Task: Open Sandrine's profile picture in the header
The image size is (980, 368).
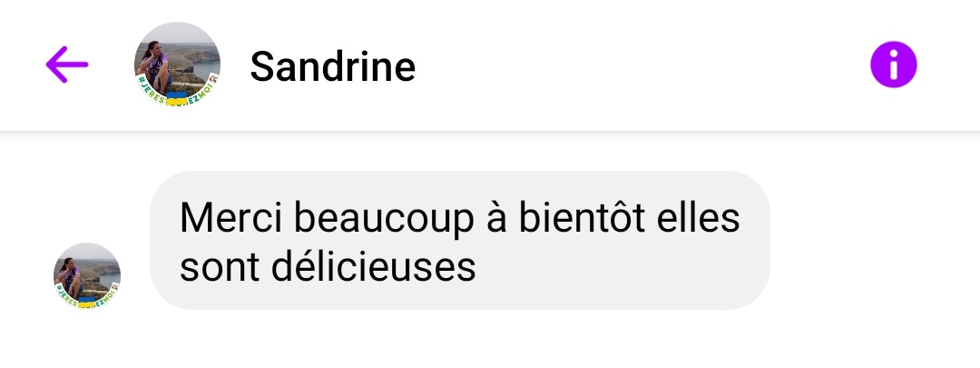Action: pos(177,65)
